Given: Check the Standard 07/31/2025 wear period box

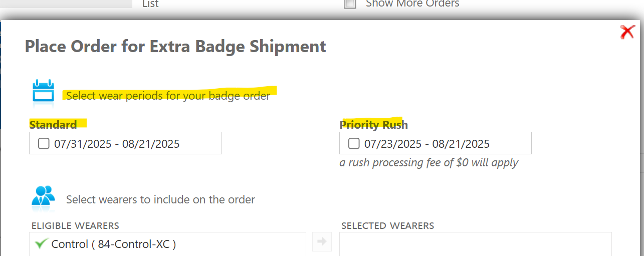Looking at the screenshot, I should pos(44,144).
